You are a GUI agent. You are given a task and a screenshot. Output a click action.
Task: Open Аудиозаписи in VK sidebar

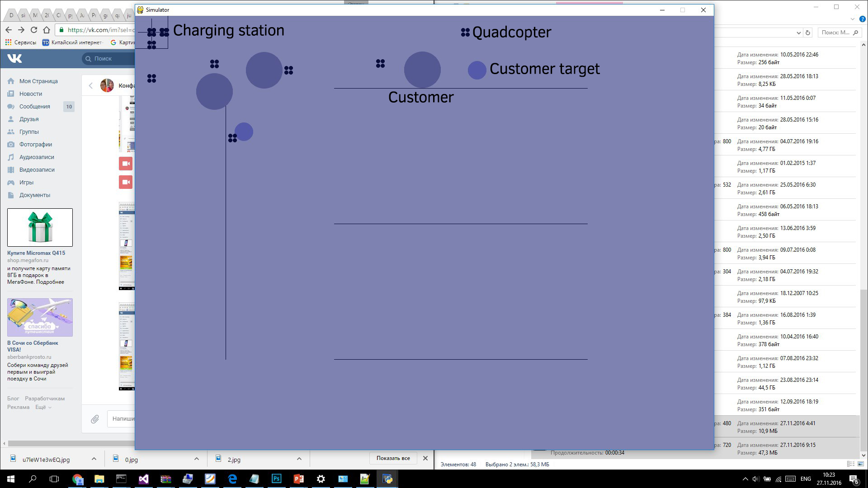(36, 157)
